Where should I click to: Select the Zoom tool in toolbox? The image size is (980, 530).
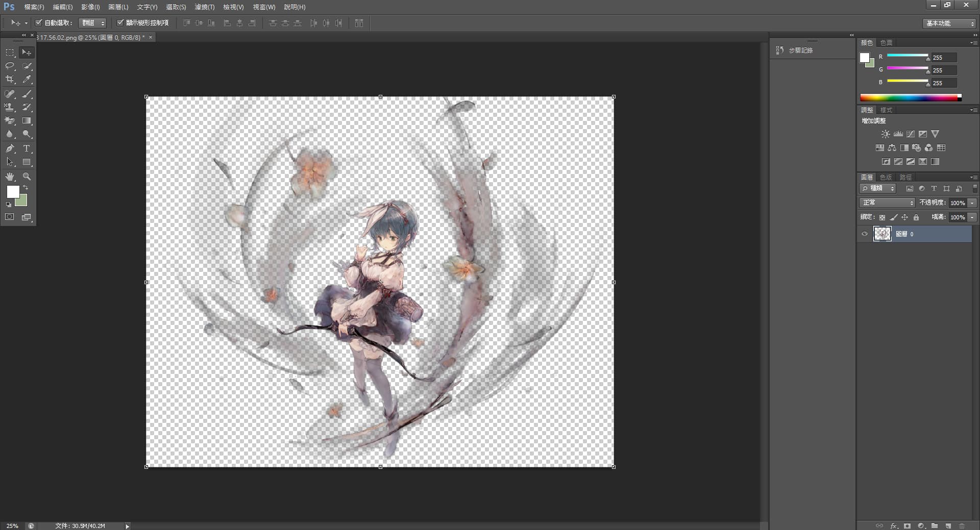[27, 176]
